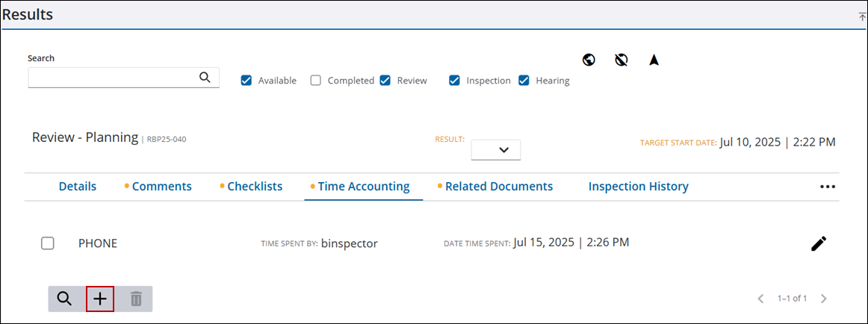
Task: Open the Result dropdown
Action: 495,149
